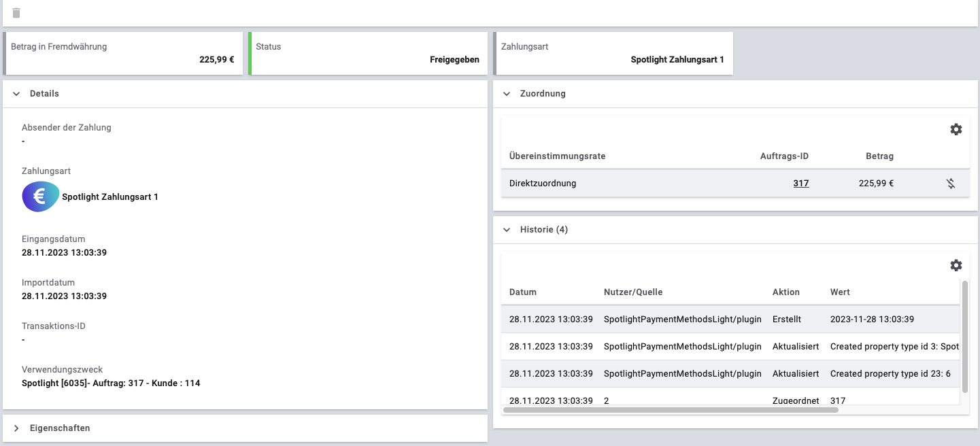
Task: Click the 'Spotlight Zahlungsart 1' label in Details
Action: [x=110, y=197]
